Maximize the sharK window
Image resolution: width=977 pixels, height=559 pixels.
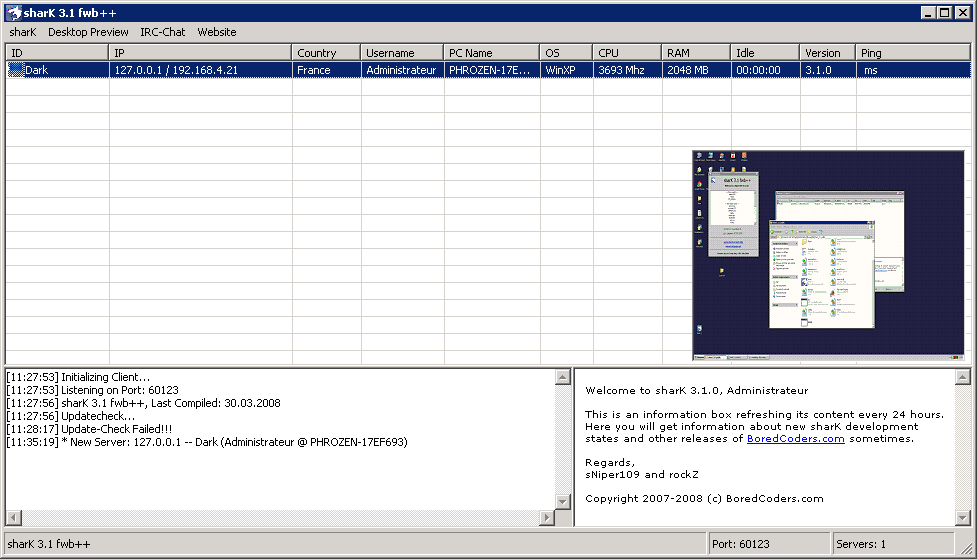945,13
